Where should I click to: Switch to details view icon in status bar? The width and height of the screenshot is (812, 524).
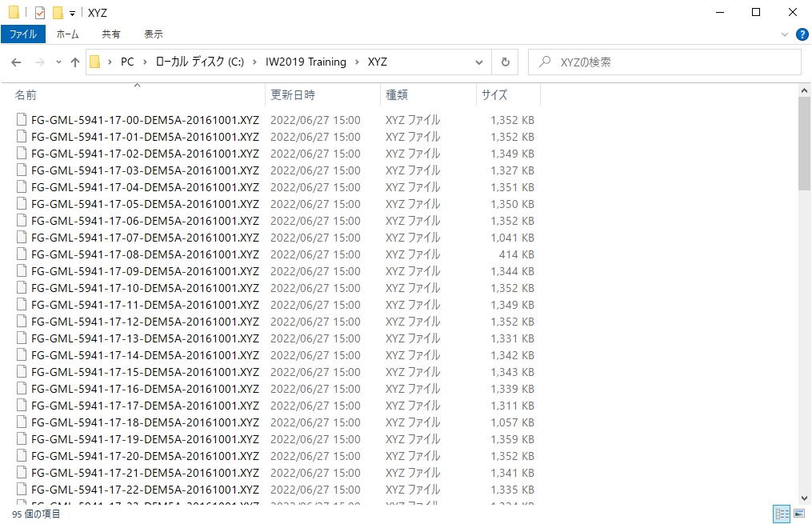coord(782,514)
